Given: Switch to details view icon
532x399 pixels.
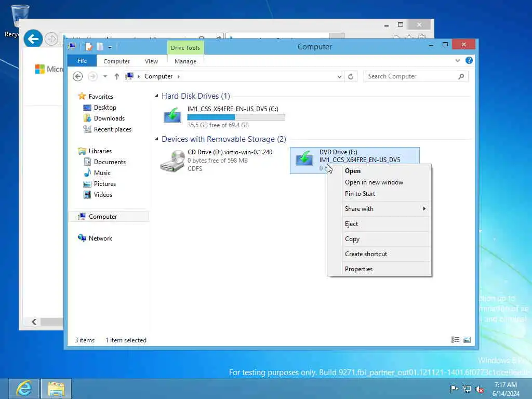Looking at the screenshot, I should (455, 340).
